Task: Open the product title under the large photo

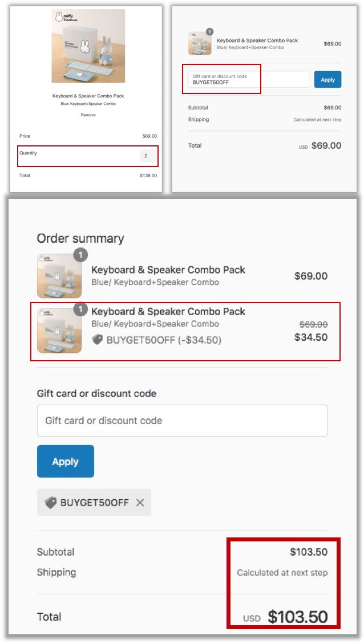Action: pos(88,96)
